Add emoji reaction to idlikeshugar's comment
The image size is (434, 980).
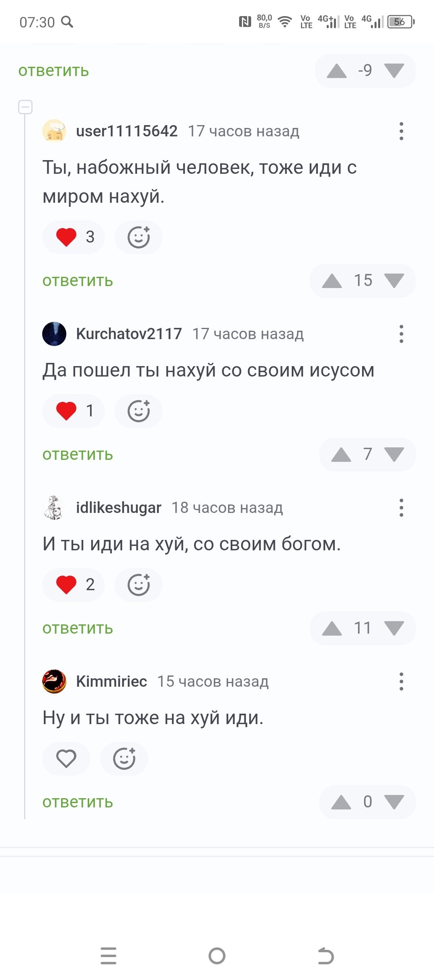coord(139,585)
